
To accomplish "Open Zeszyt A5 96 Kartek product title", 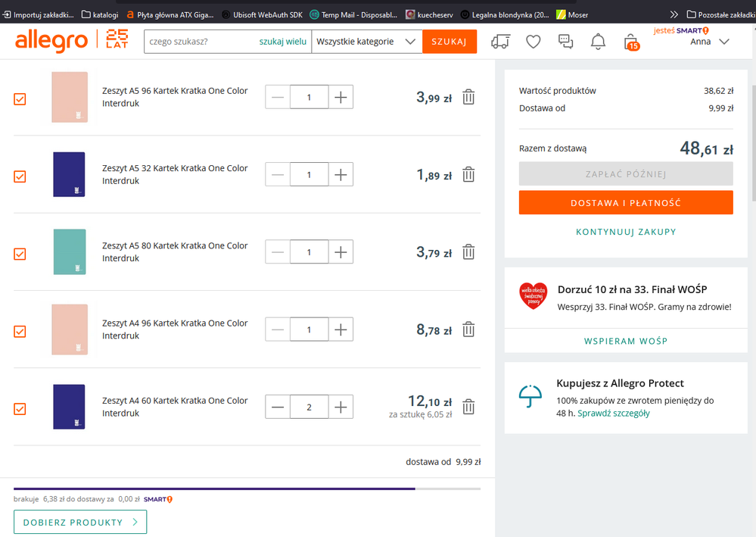I will (175, 97).
